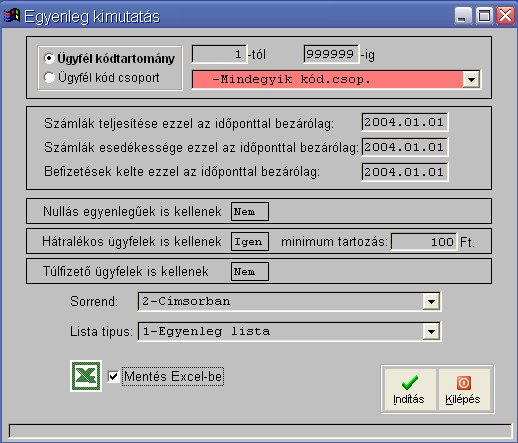Toggle the Mentés Excel-be checkbox
This screenshot has width=518, height=443.
(x=113, y=377)
